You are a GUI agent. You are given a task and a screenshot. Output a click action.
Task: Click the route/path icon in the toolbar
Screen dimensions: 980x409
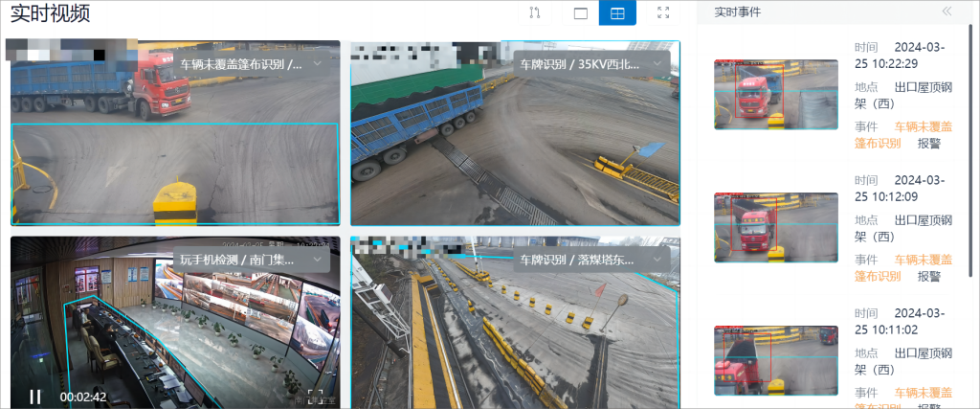535,12
